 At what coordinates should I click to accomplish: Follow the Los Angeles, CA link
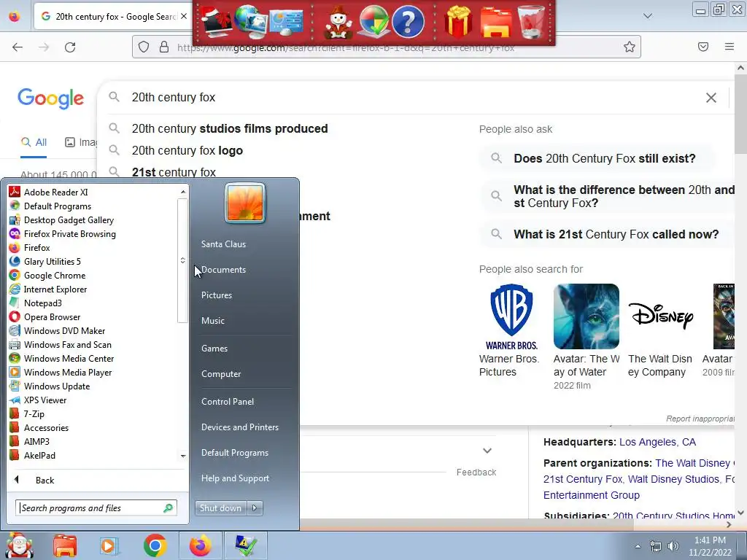click(x=657, y=443)
